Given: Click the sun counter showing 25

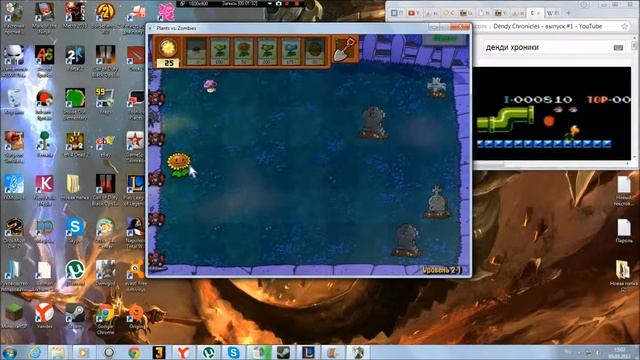Looking at the screenshot, I should pyautogui.click(x=168, y=63).
